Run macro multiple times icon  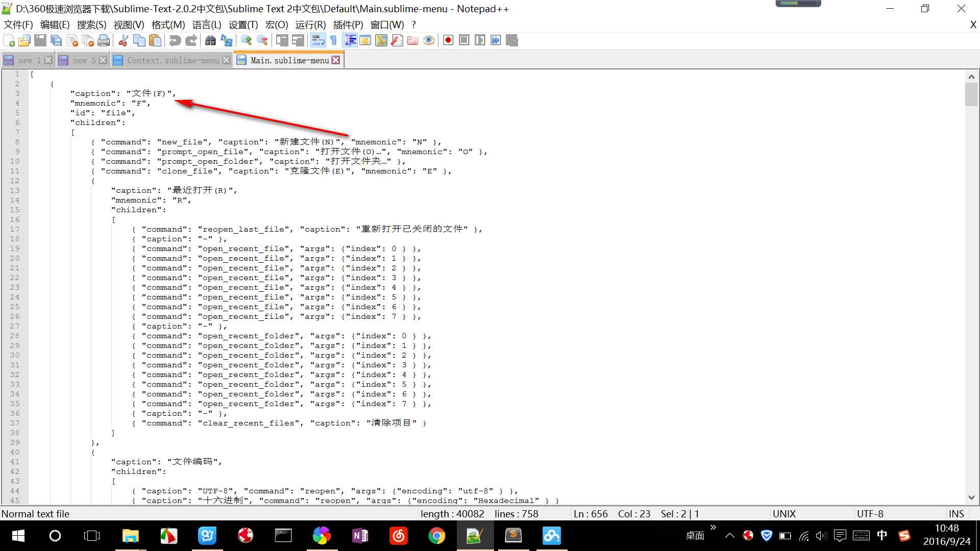(x=496, y=40)
